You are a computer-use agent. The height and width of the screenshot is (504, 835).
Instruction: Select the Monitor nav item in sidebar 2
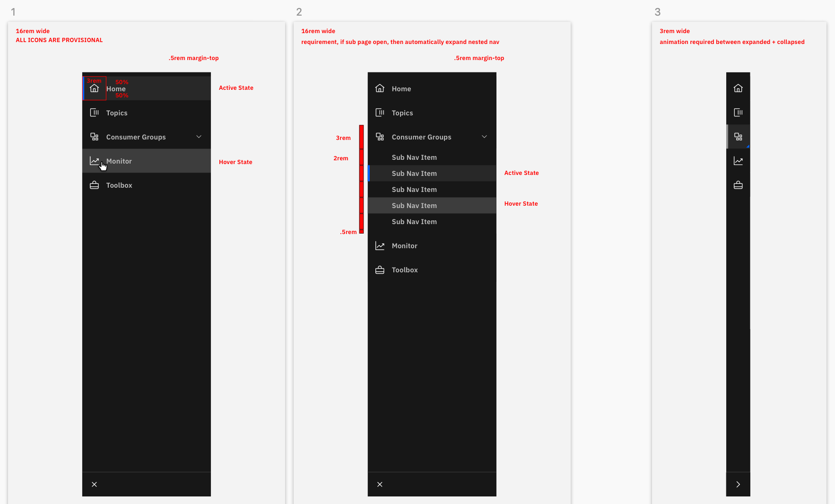pos(404,245)
